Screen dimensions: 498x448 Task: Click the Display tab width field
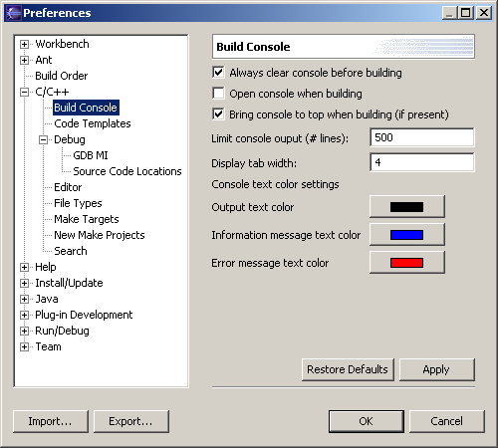(x=422, y=162)
